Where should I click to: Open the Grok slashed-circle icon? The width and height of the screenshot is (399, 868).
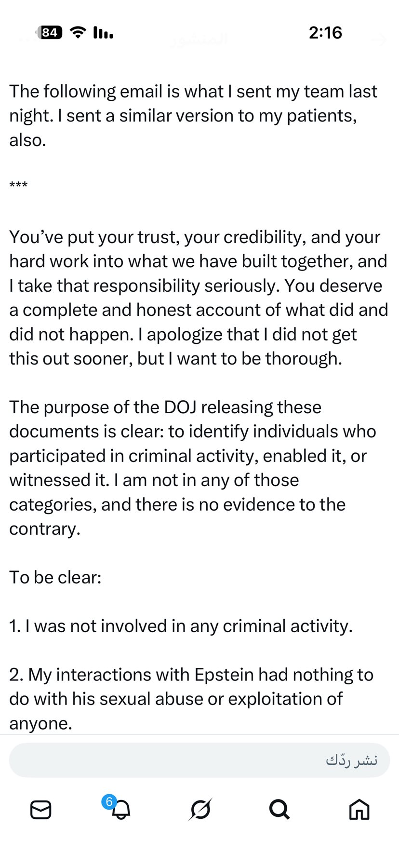pyautogui.click(x=200, y=810)
